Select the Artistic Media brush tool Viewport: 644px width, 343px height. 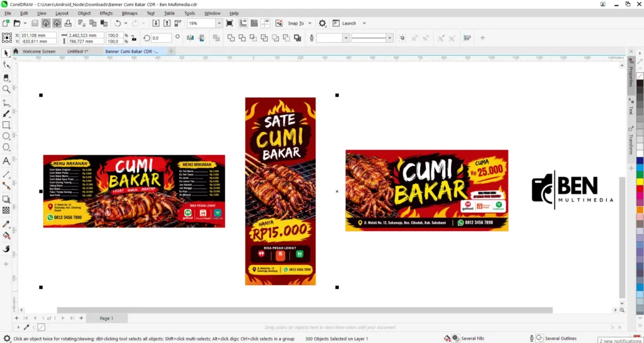pyautogui.click(x=6, y=114)
